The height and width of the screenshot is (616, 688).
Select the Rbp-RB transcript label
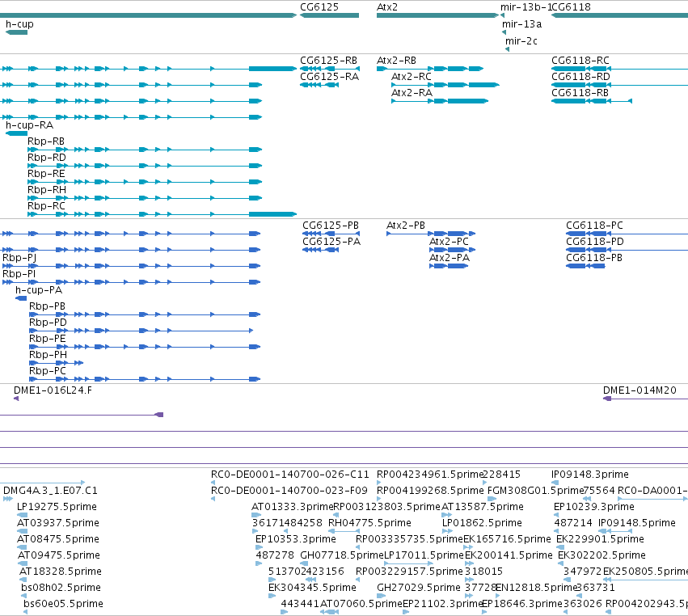[45, 141]
